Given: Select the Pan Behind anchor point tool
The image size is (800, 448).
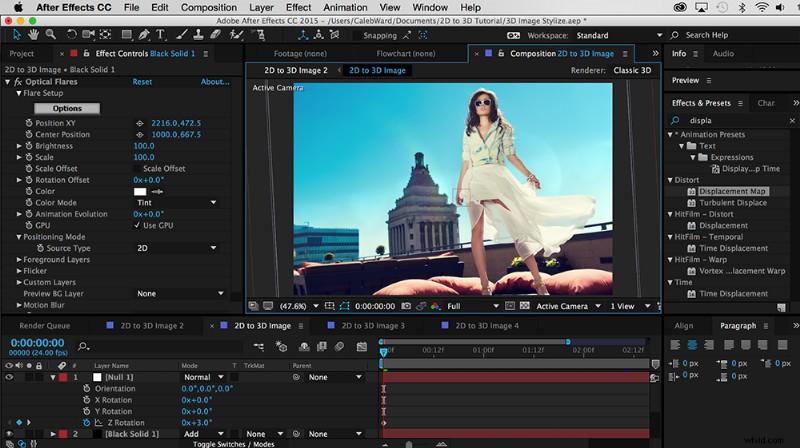Looking at the screenshot, I should 106,35.
